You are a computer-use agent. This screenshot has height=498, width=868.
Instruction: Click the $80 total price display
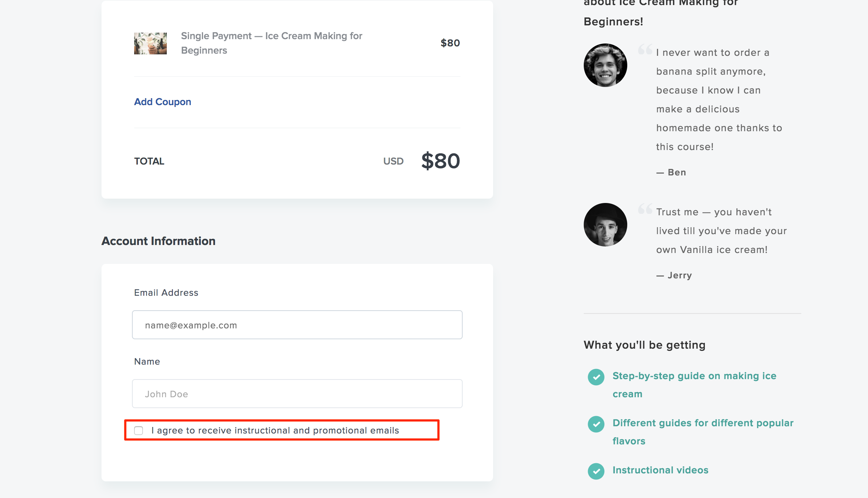439,159
